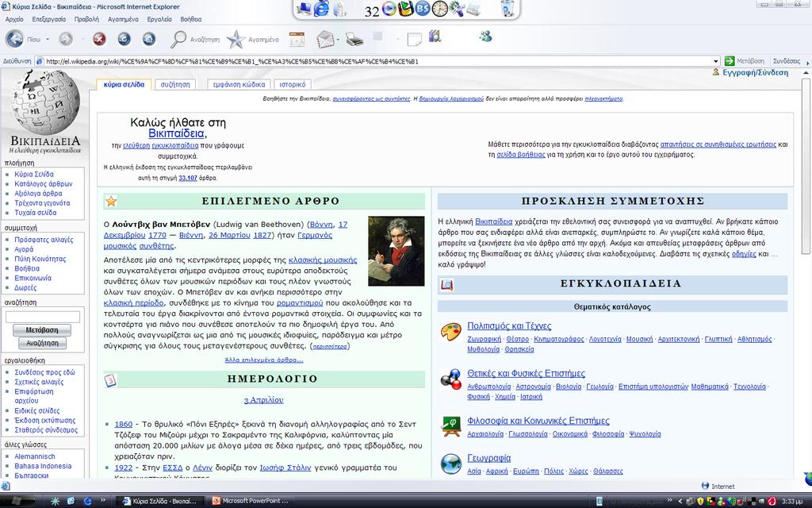Open the Πρόσφατες αλλαγές sidebar link
Screen dimensions: 812x508
[44, 240]
